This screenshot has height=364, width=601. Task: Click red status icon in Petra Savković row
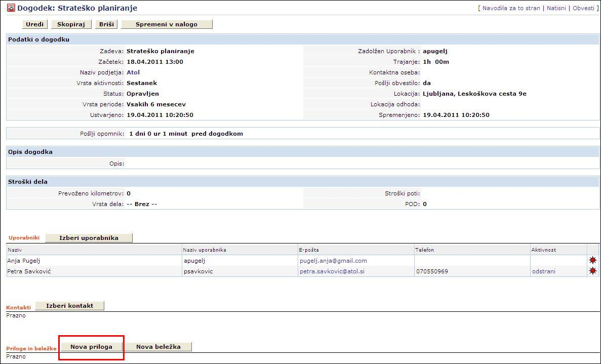pos(592,271)
